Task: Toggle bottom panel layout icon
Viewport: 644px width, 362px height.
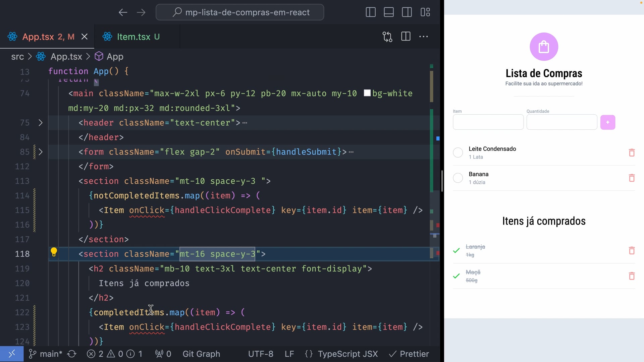Action: click(388, 12)
